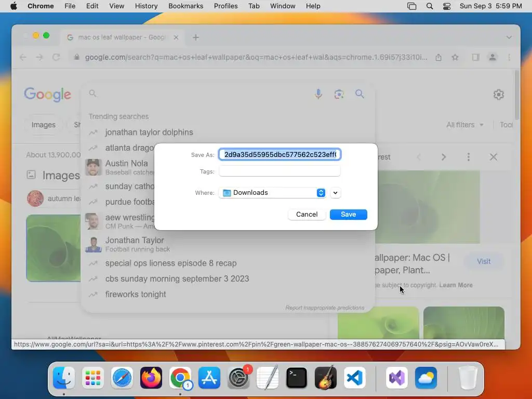Close the image preview panel
Screen dimensions: 532x399
[x=494, y=157]
